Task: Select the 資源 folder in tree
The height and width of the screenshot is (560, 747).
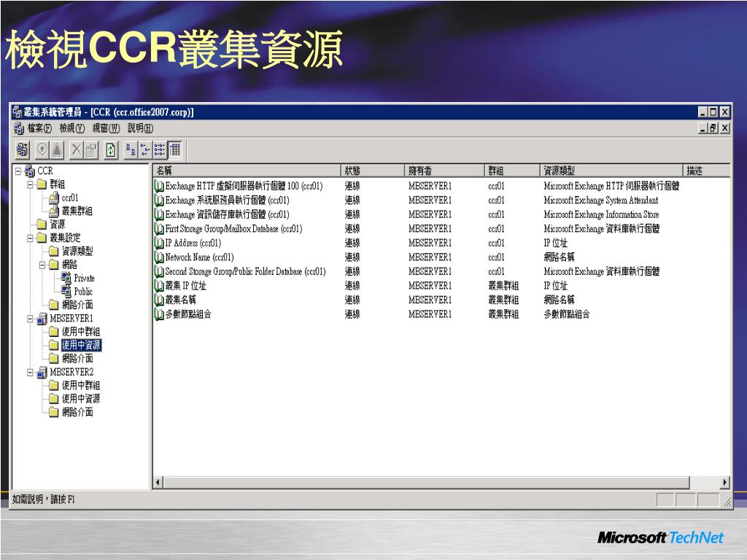Action: (58, 225)
